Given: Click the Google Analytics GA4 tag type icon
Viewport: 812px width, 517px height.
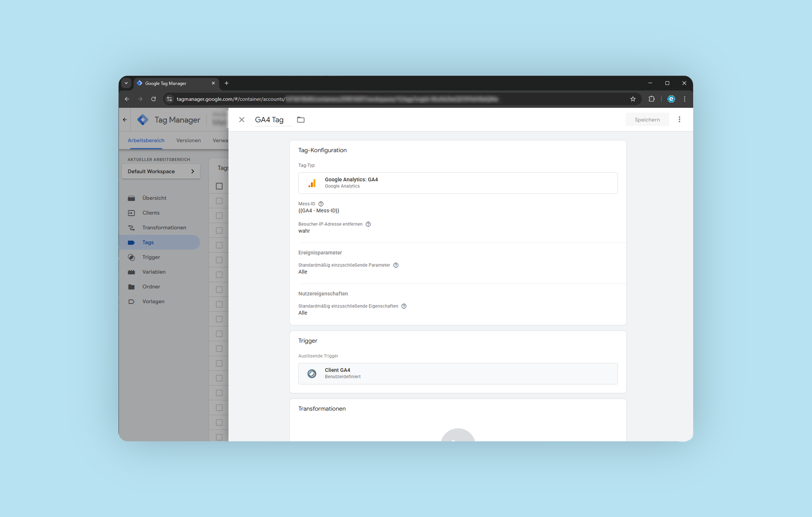Looking at the screenshot, I should (312, 183).
